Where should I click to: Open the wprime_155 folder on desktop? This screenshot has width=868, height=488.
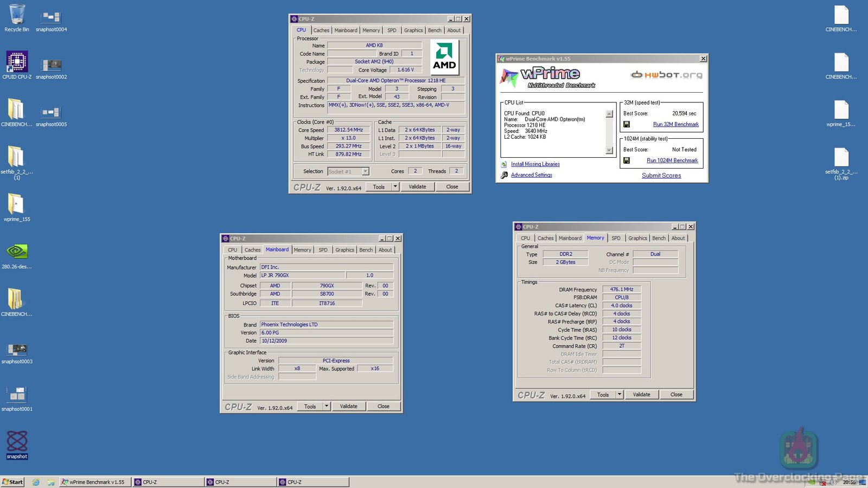click(16, 205)
